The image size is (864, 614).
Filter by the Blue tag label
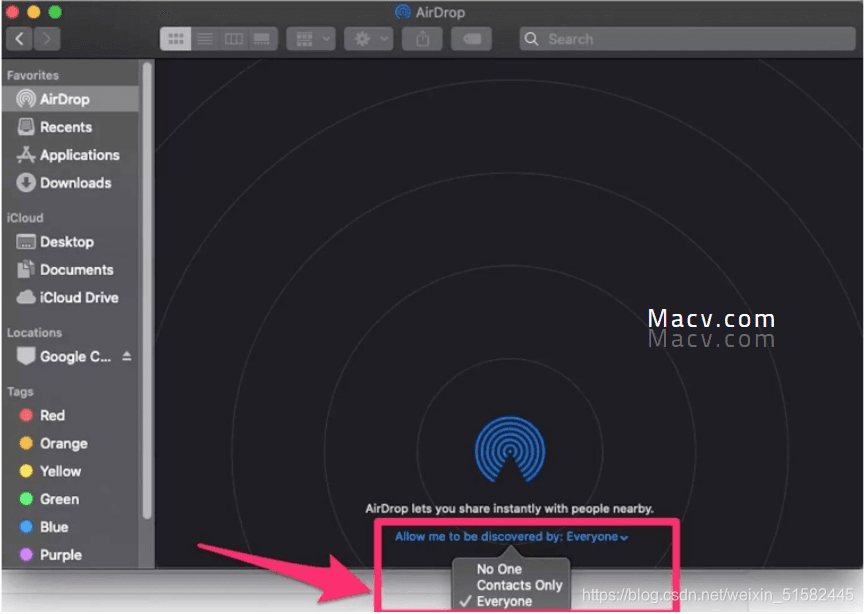(54, 527)
